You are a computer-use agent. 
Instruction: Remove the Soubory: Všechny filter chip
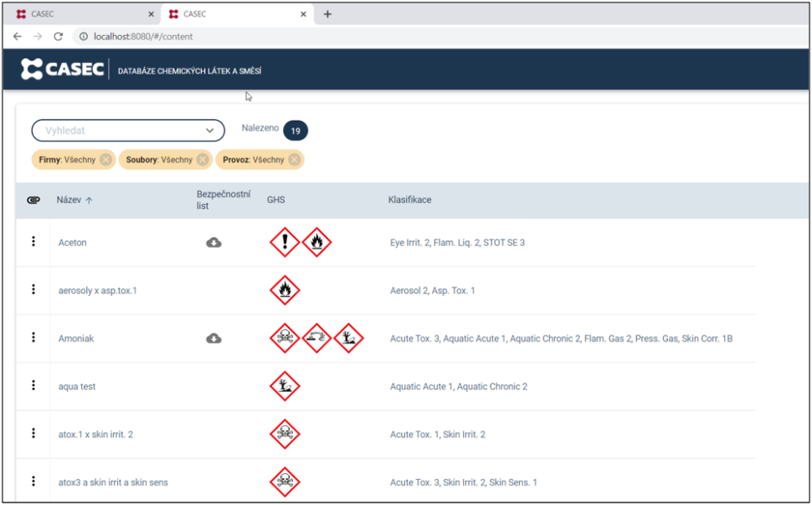pos(203,160)
